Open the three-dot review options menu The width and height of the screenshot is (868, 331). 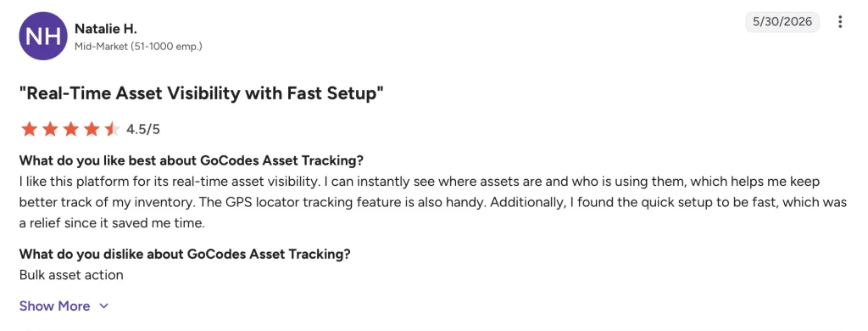840,22
